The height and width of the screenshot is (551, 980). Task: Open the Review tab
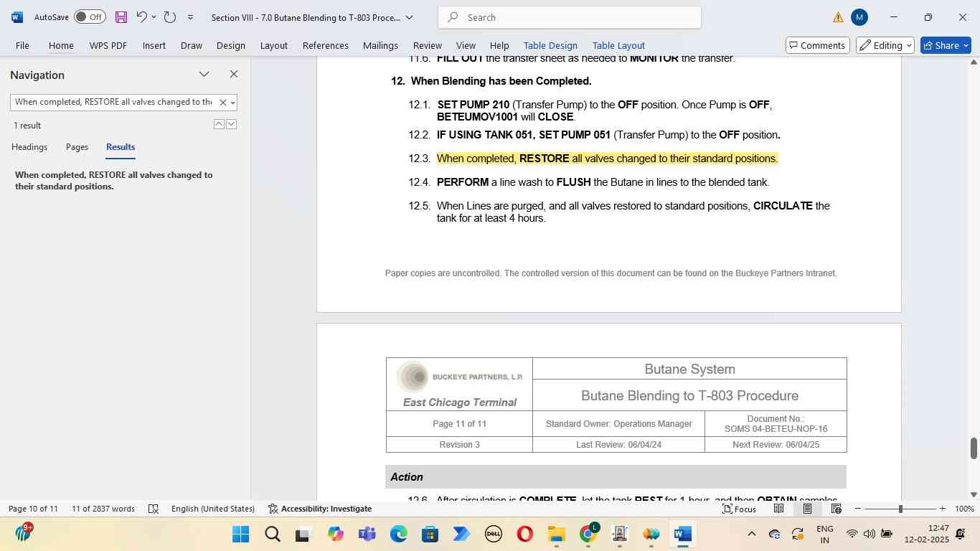click(428, 45)
